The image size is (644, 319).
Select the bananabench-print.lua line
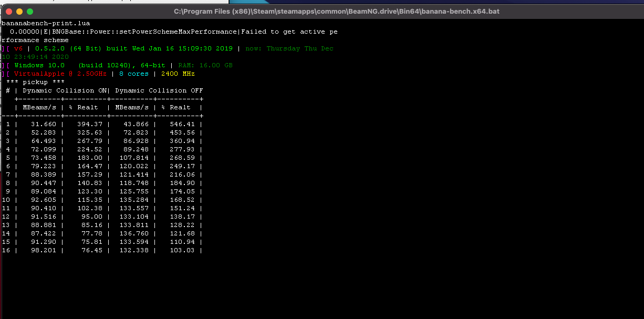[x=46, y=23]
